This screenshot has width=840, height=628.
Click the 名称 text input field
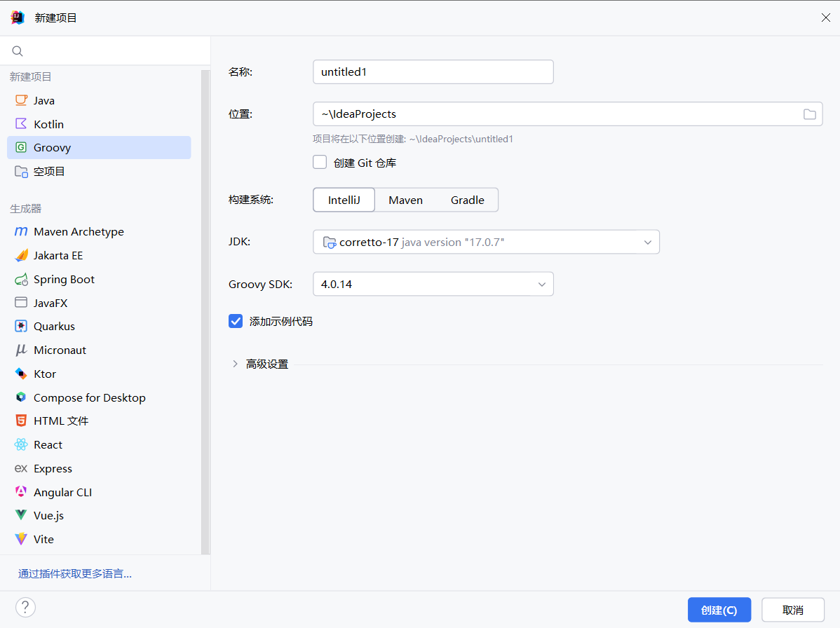(433, 71)
